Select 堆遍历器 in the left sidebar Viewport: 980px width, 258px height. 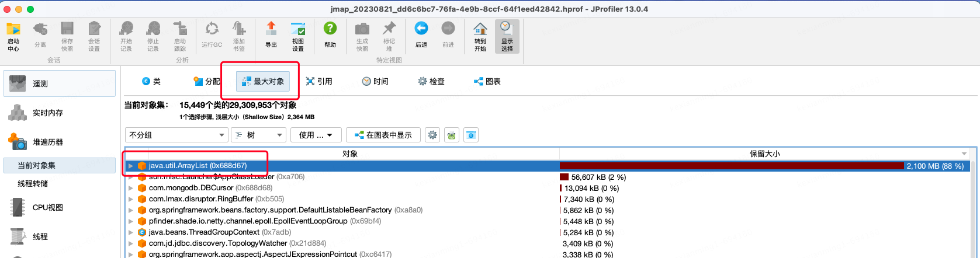[x=47, y=142]
